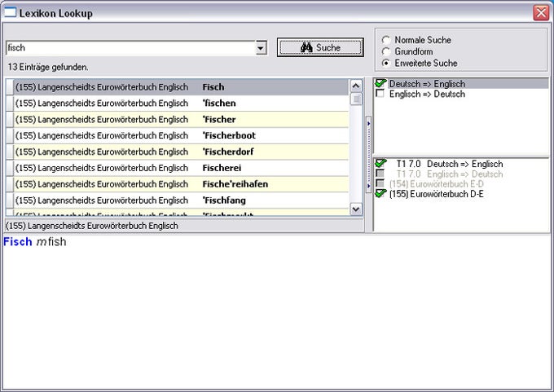This screenshot has height=392, width=554.
Task: Click the row selector box beside 'Fisch'
Action: 10,87
